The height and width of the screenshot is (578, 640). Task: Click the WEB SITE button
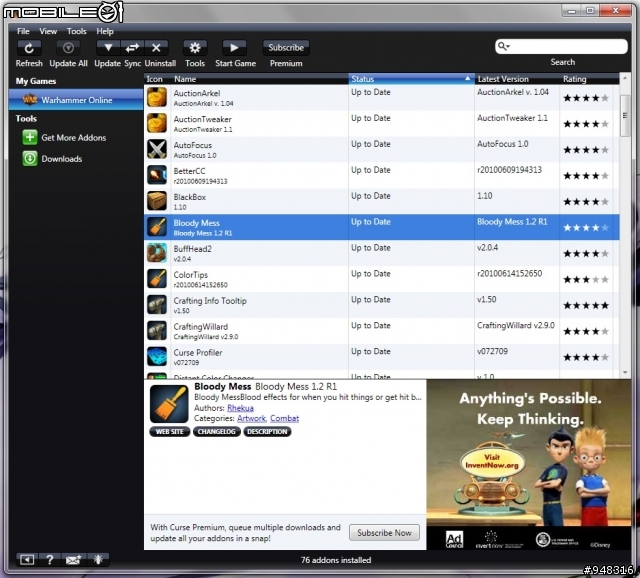[170, 431]
